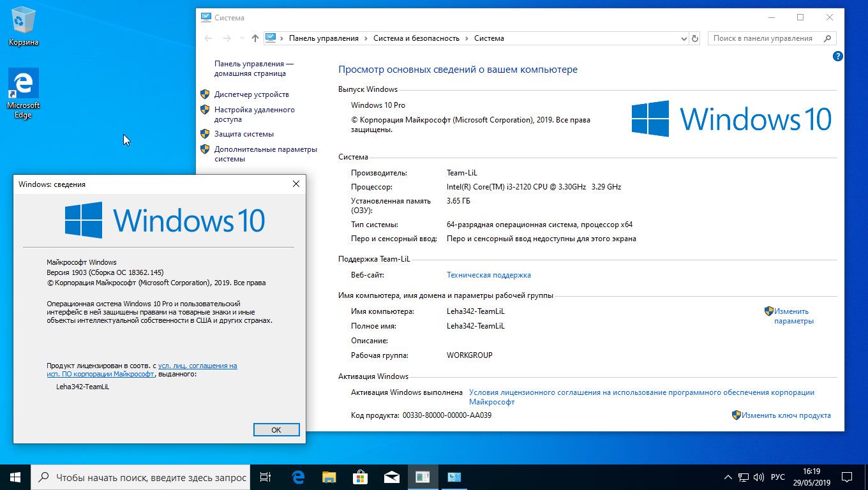
Task: Click the Техническая поддержка website link
Action: 489,275
